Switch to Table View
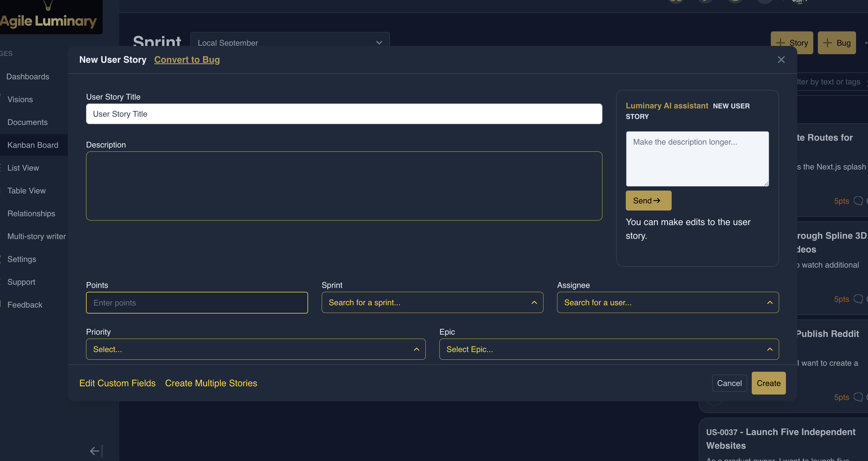This screenshot has width=868, height=461. point(26,191)
